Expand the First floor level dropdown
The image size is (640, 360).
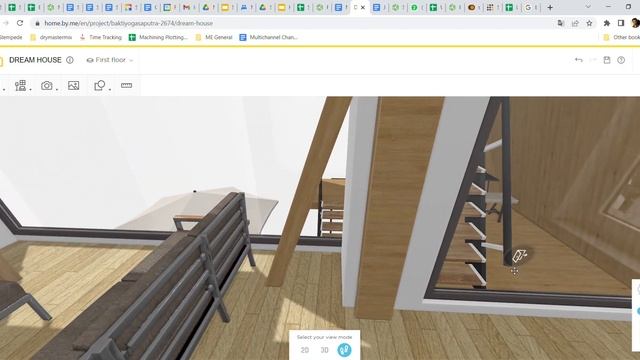[110, 60]
